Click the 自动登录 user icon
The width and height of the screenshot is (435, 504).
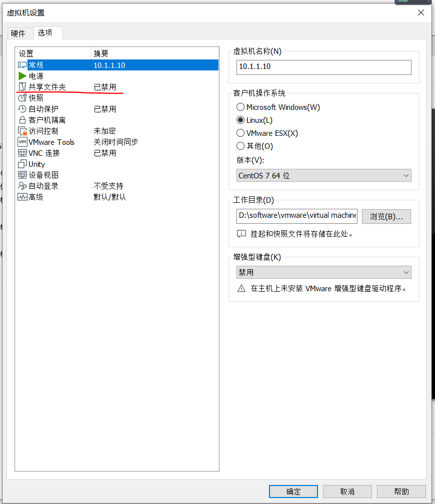[x=22, y=186]
